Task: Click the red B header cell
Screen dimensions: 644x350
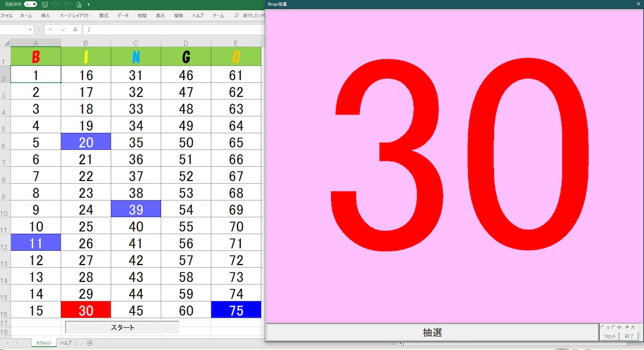Action: [x=35, y=56]
